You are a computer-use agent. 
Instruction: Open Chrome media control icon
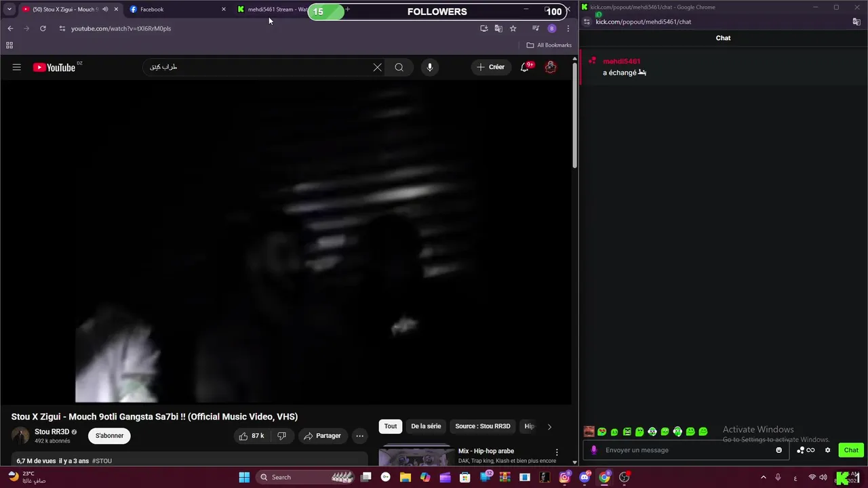click(536, 28)
